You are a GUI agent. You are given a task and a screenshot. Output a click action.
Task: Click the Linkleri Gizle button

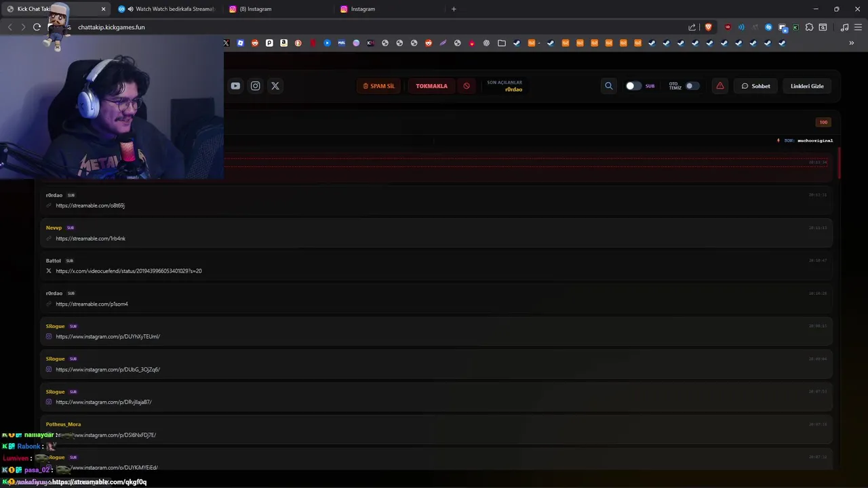coord(807,86)
